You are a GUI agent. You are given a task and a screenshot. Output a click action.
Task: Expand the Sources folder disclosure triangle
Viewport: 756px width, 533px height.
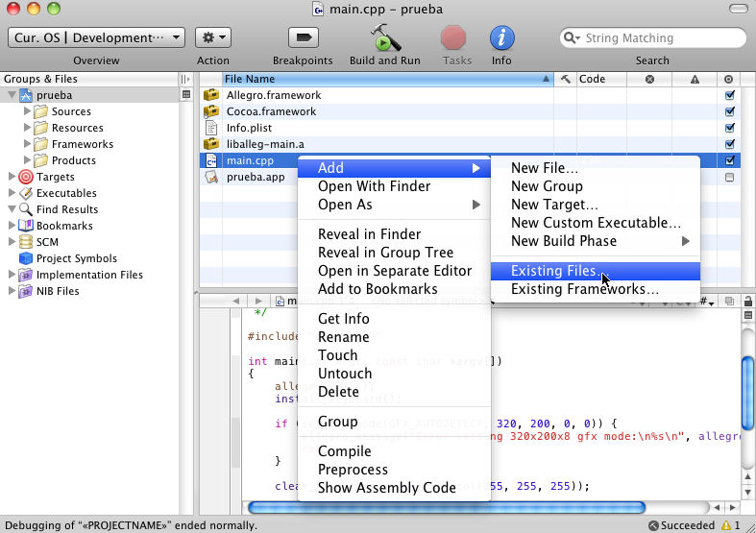click(27, 111)
